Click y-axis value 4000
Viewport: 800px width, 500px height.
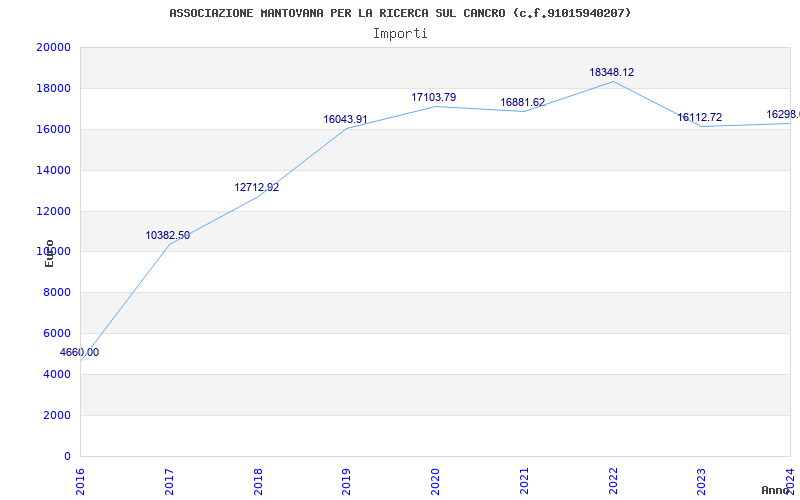(57, 374)
